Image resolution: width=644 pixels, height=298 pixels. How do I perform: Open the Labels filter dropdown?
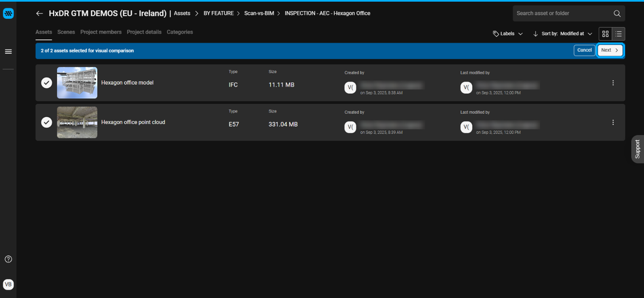(x=508, y=34)
